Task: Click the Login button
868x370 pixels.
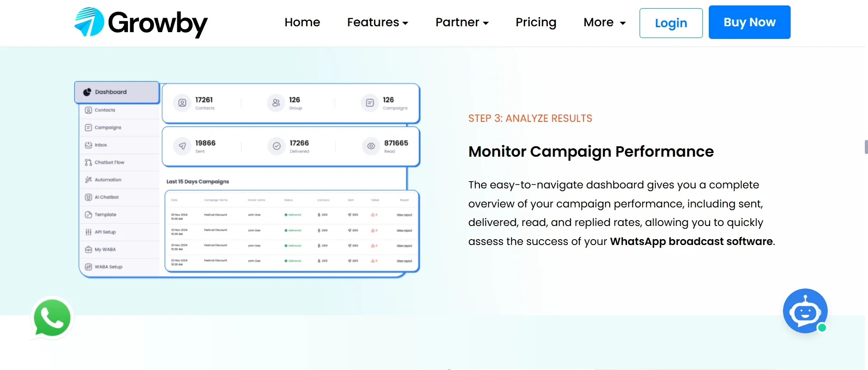Action: point(670,23)
